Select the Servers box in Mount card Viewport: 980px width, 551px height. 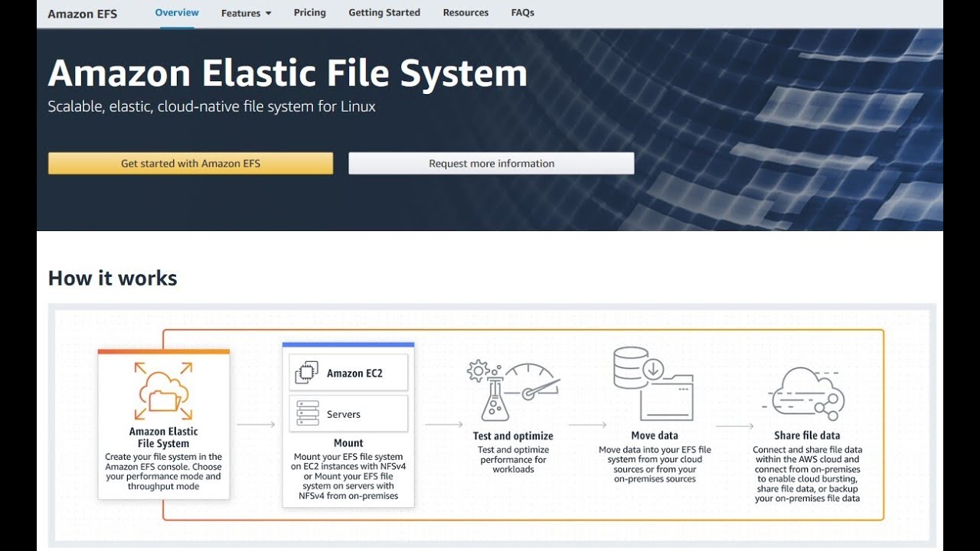coord(348,413)
